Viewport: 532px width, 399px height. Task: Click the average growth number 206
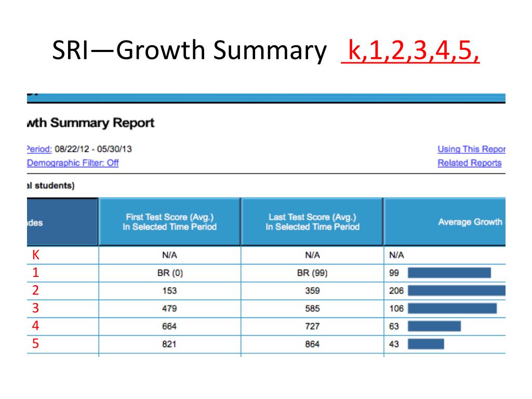pyautogui.click(x=396, y=291)
